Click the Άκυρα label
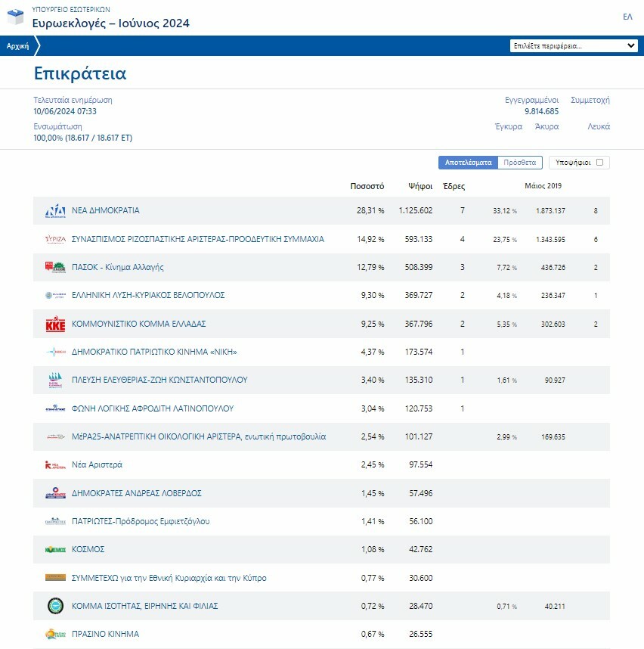Screen dimensions: 644x649 pyautogui.click(x=546, y=126)
